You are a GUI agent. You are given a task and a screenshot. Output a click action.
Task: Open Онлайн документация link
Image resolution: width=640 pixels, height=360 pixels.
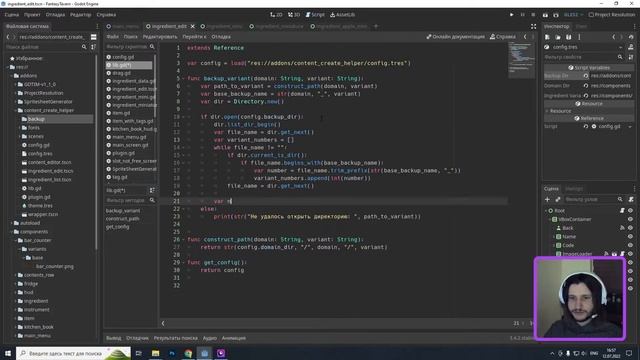point(456,37)
